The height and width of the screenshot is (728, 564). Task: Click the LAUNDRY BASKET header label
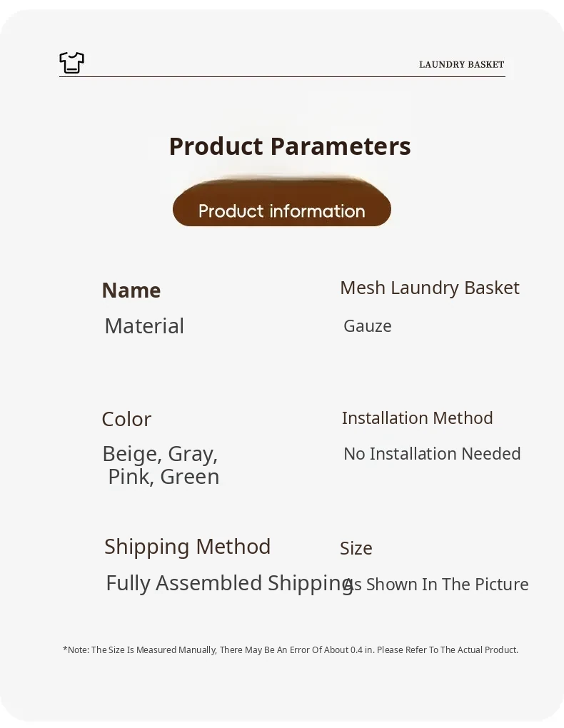[461, 65]
